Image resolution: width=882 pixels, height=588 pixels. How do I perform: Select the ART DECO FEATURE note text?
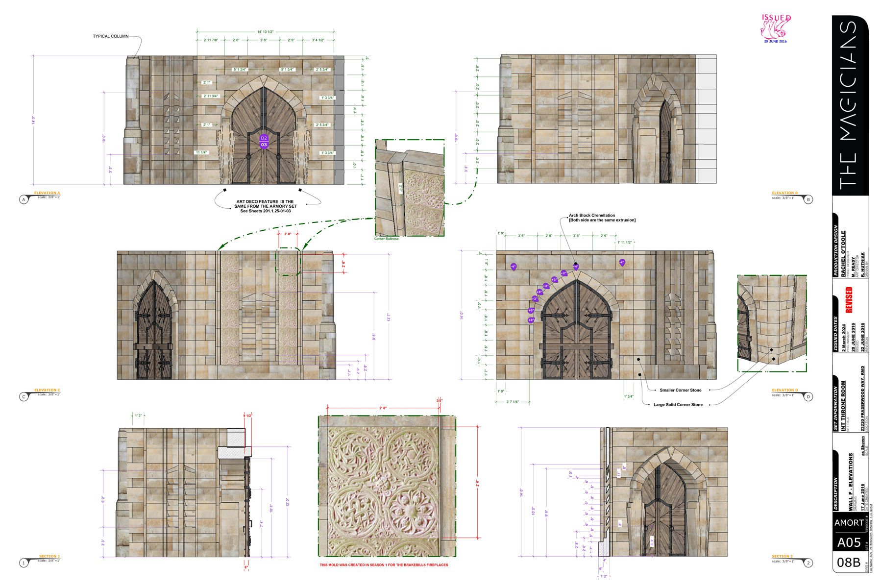(265, 206)
